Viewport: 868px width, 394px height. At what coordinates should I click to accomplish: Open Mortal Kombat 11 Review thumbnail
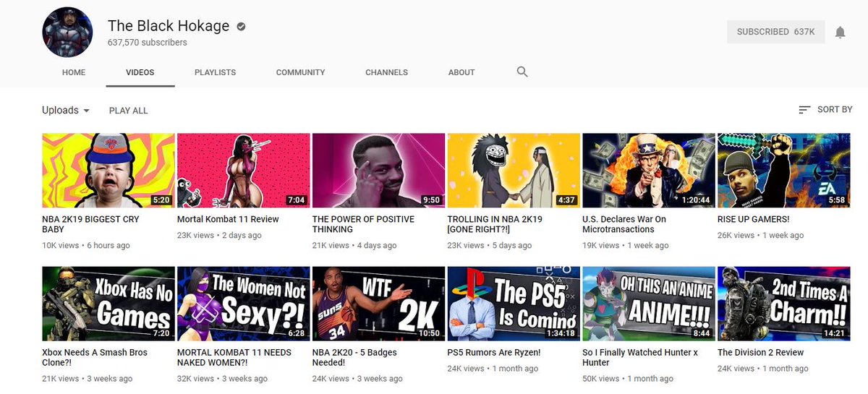click(244, 171)
